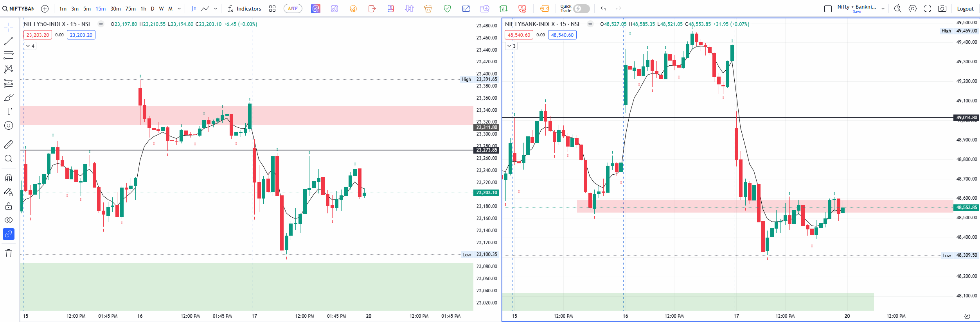Collapse NIFTYBANK legend via minus toggle
This screenshot has height=322, width=980.
tap(590, 24)
